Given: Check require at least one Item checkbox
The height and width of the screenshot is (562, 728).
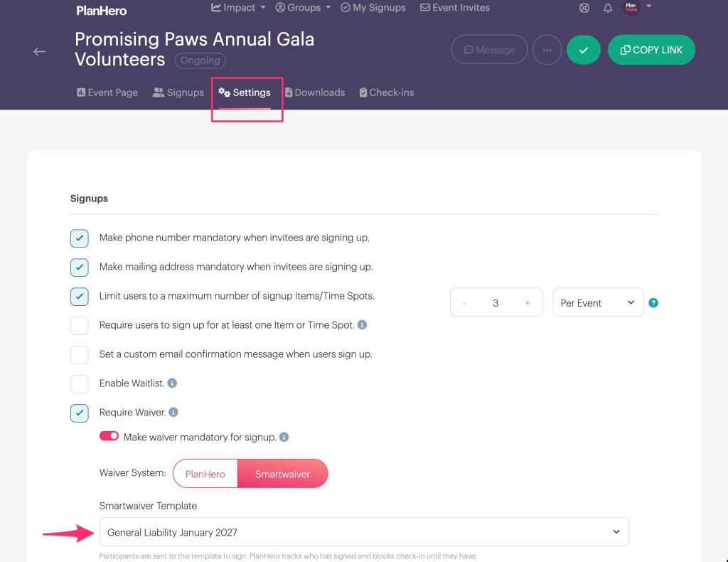Looking at the screenshot, I should pos(80,326).
